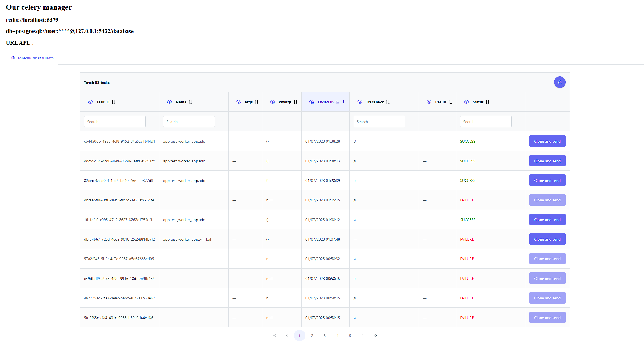Sort by Result column arrows
Viewport: 644px width, 345px height.
coord(450,102)
